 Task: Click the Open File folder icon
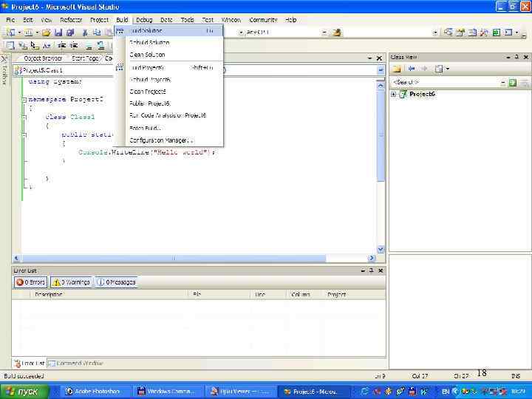coord(47,33)
